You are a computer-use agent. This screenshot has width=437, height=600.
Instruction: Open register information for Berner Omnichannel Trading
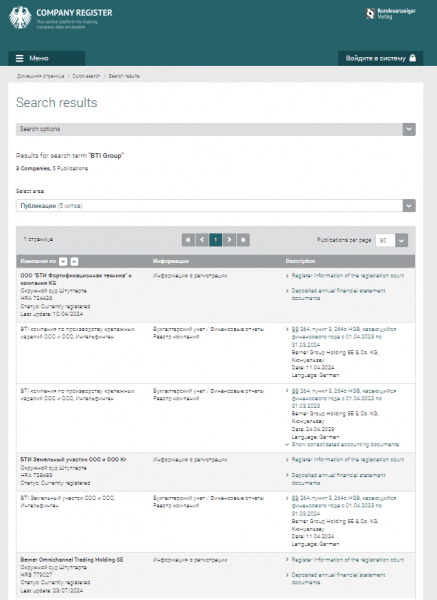pos(347,560)
